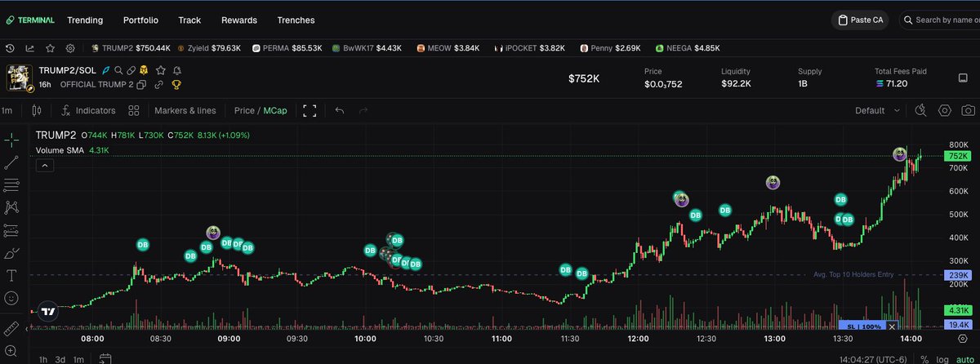Image resolution: width=980 pixels, height=364 pixels.
Task: Click the magnifier icon next to TRUMP2/SOL
Action: [119, 71]
